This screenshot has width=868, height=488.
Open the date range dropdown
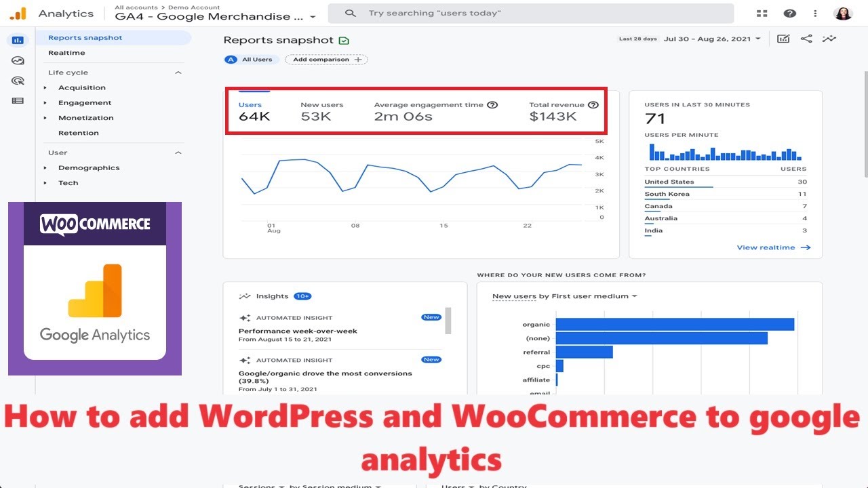click(712, 39)
